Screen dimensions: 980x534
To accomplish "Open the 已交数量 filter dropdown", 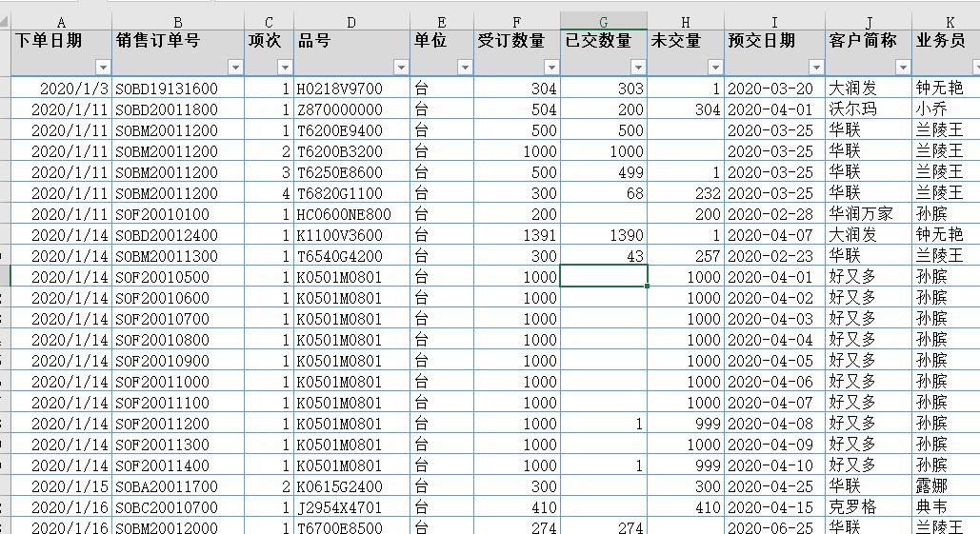I will click(638, 67).
